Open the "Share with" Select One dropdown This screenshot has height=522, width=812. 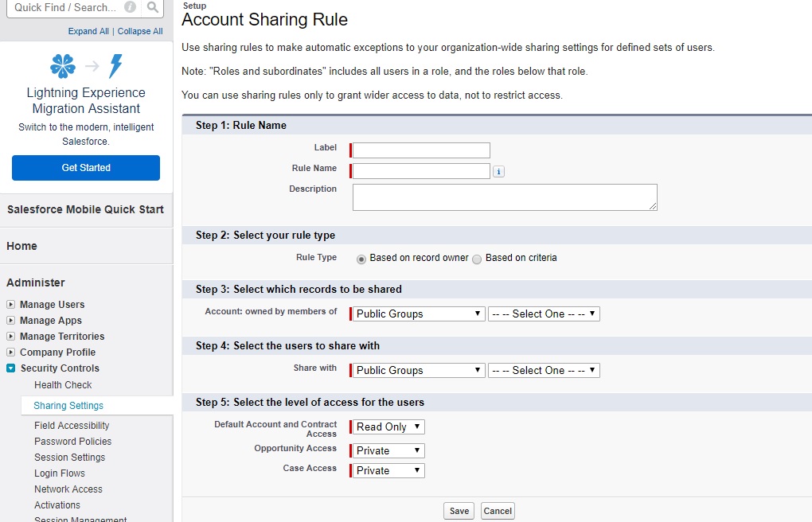click(x=544, y=370)
